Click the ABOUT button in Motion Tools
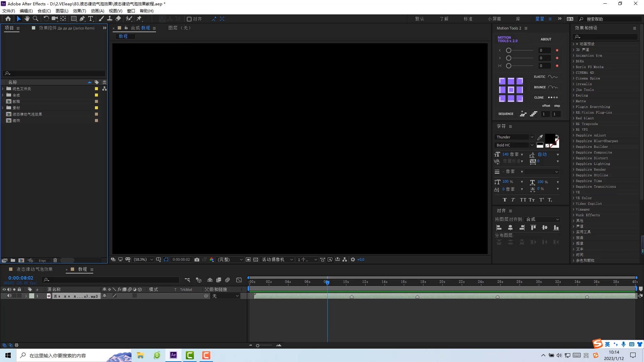 pyautogui.click(x=546, y=39)
